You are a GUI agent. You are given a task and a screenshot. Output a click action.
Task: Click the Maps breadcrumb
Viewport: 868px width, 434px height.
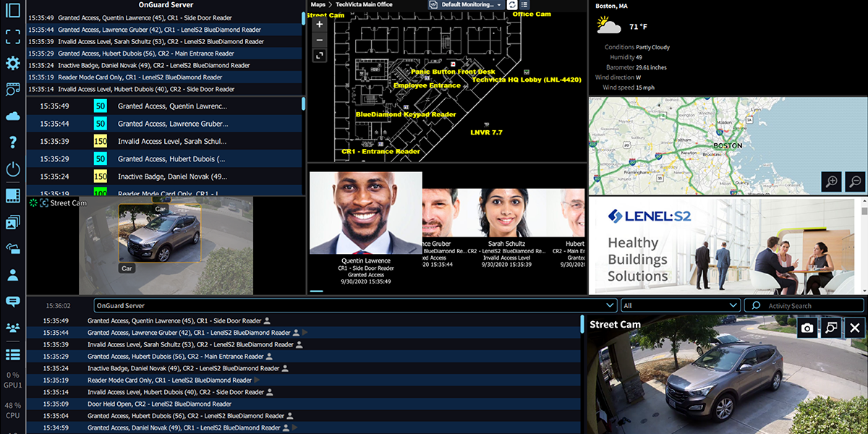tap(318, 4)
